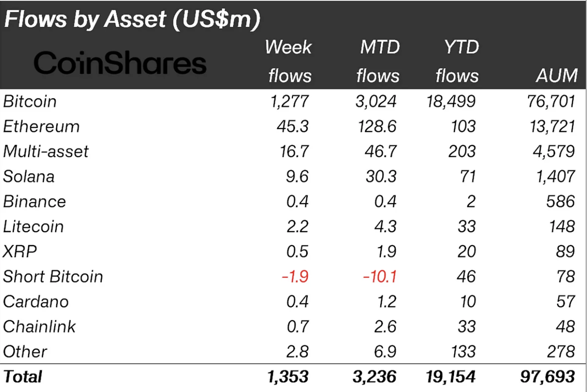Select the AUM column header

(x=557, y=76)
